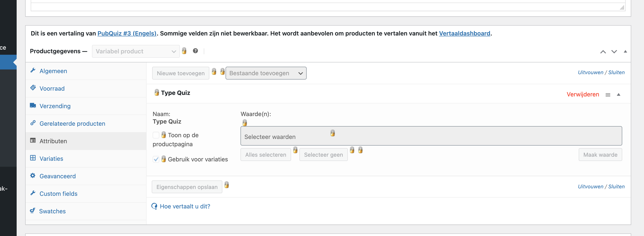Click lock icon under Waarde(n) label
The width and height of the screenshot is (644, 236).
point(245,122)
